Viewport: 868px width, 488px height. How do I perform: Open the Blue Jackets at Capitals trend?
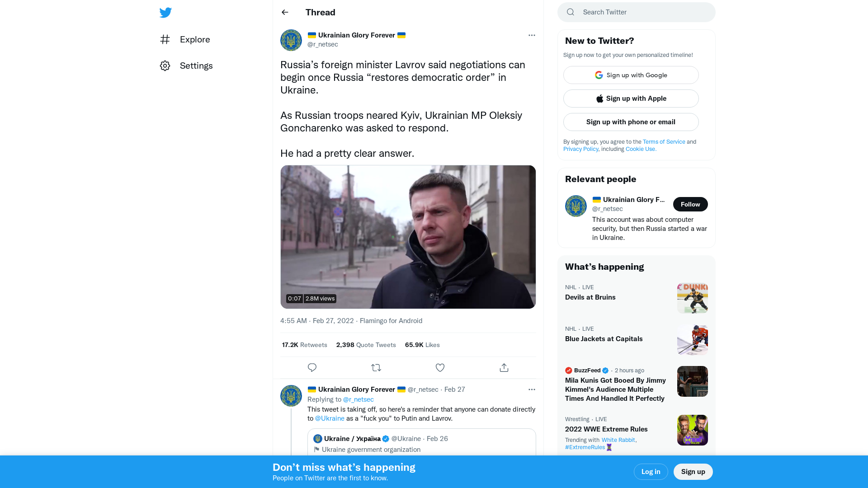point(637,339)
